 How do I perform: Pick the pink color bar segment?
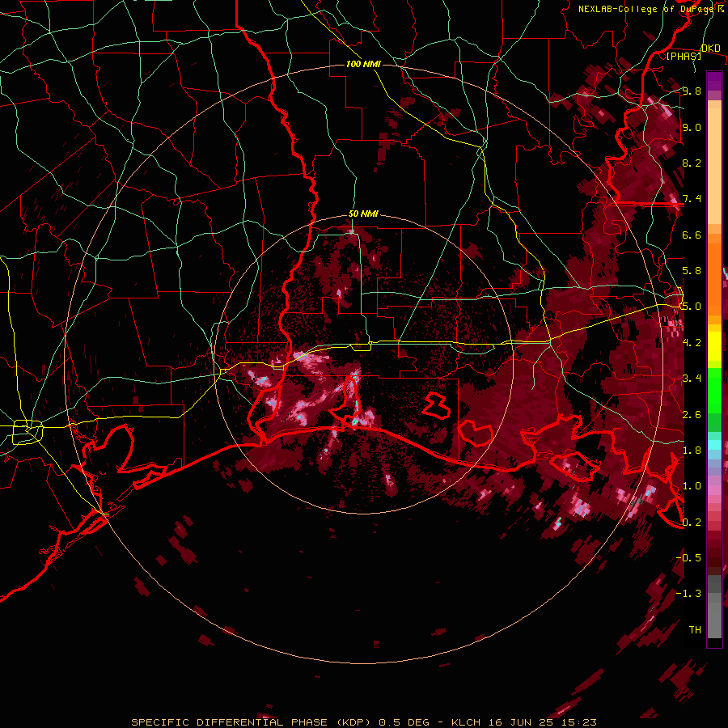714,489
